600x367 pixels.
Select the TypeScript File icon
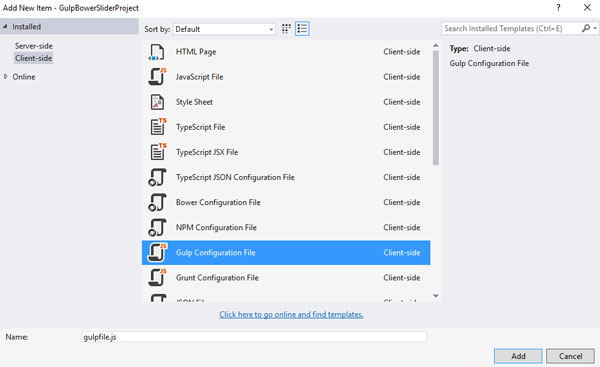(x=158, y=127)
